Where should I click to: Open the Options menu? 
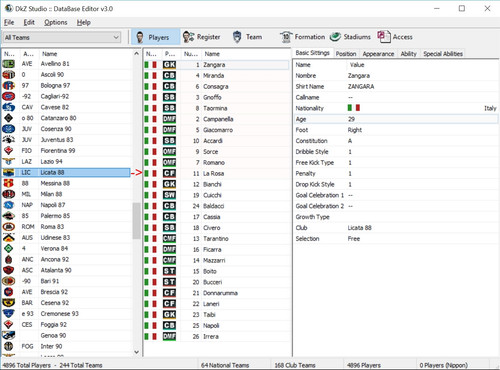coord(56,22)
